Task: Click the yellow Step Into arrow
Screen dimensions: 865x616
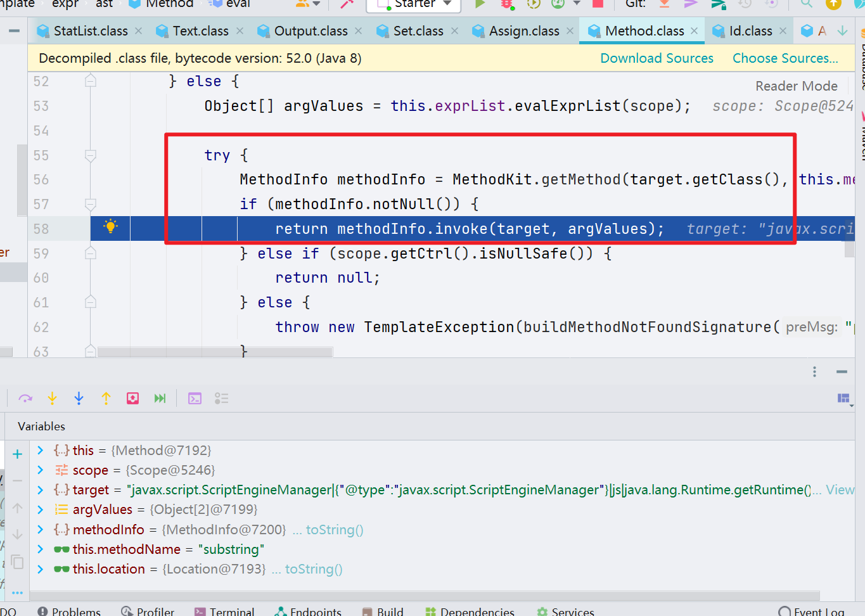Action: pyautogui.click(x=52, y=398)
